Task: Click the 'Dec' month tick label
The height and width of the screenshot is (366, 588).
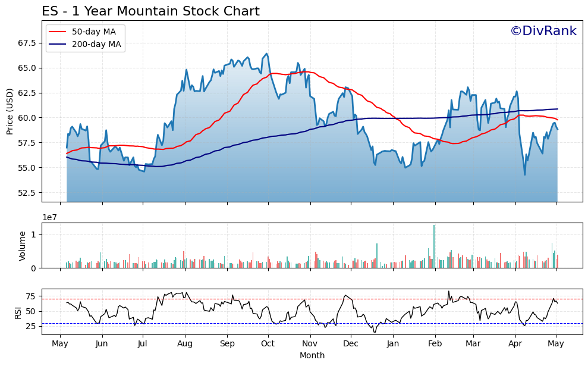Action: coord(351,344)
